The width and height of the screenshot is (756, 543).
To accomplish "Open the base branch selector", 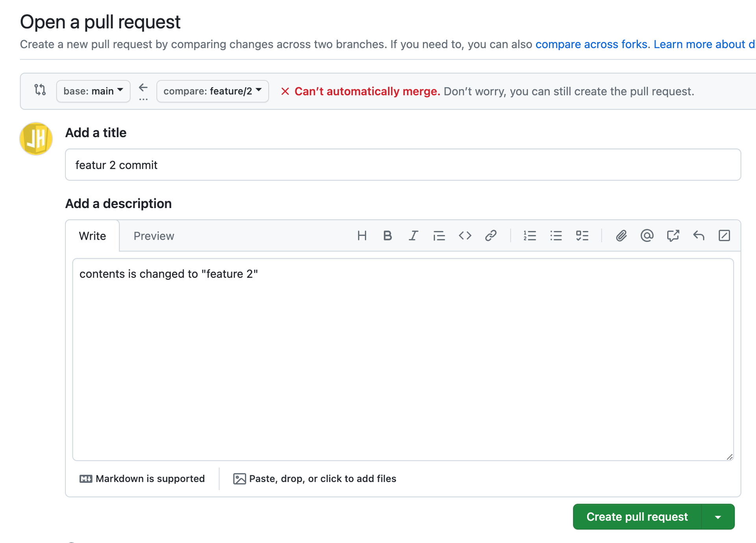I will [93, 91].
